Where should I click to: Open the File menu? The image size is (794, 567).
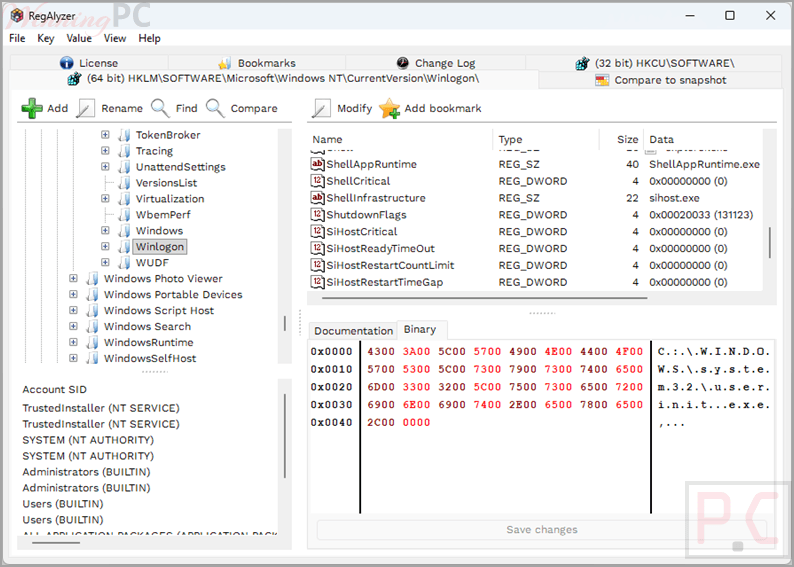[17, 38]
